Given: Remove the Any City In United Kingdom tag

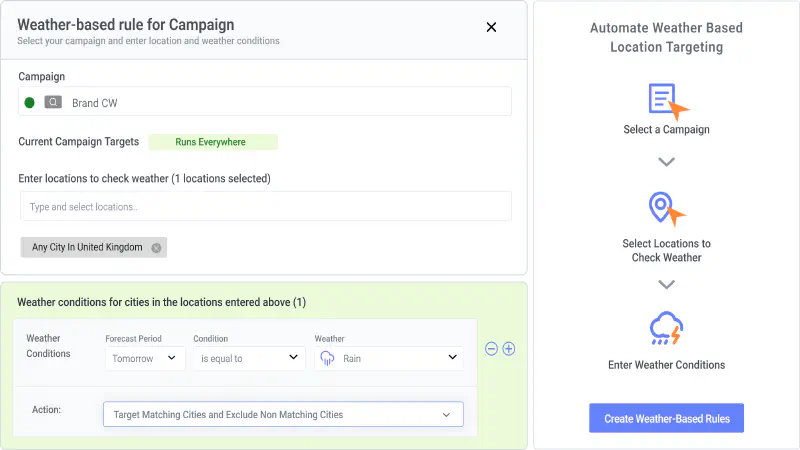Looking at the screenshot, I should click(156, 247).
